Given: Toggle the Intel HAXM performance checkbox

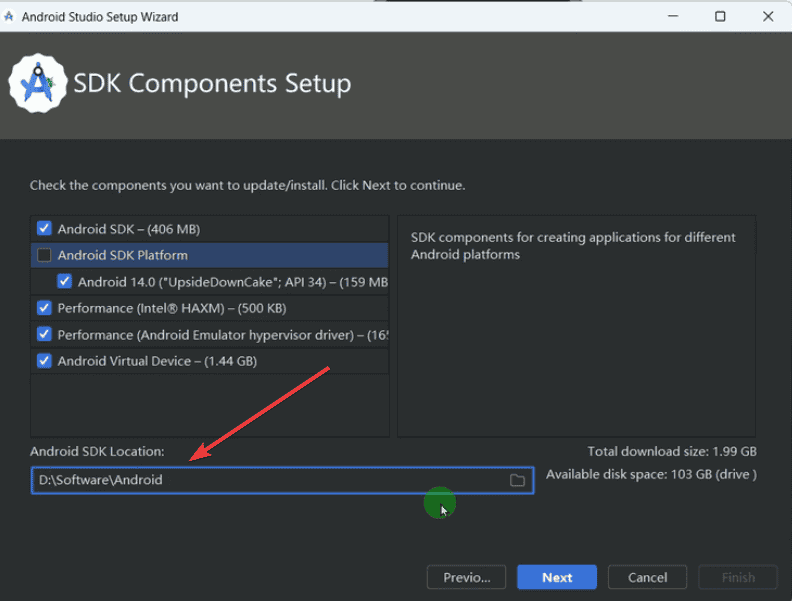Looking at the screenshot, I should (44, 308).
